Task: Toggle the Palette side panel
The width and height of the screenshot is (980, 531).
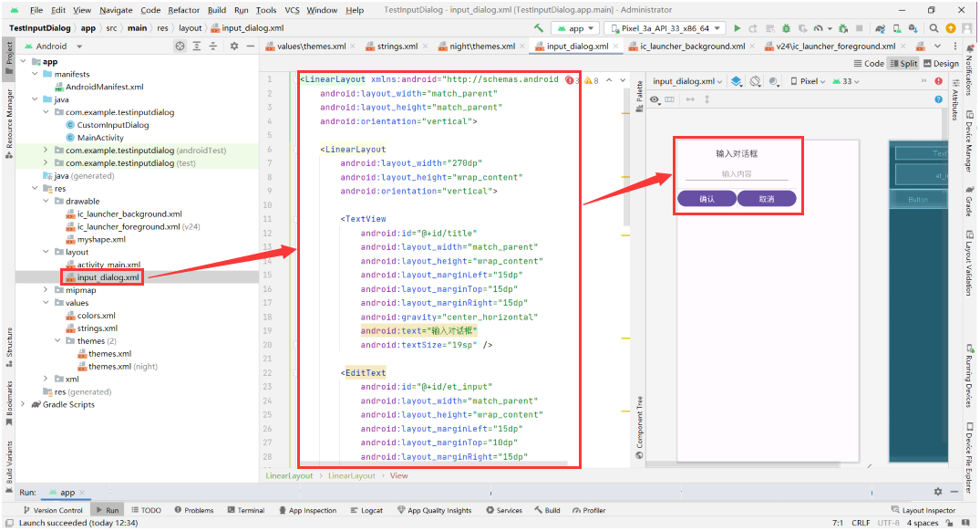Action: (639, 97)
